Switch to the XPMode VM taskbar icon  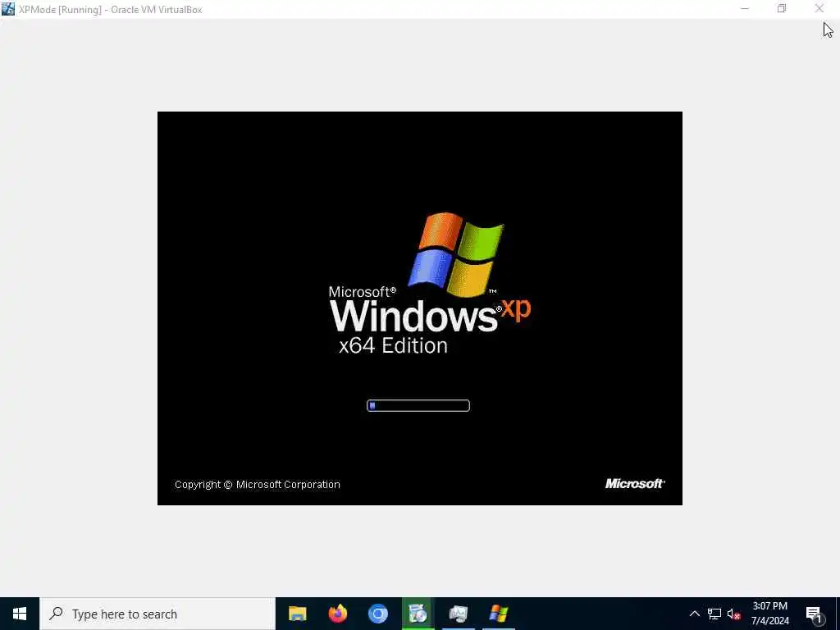[498, 614]
